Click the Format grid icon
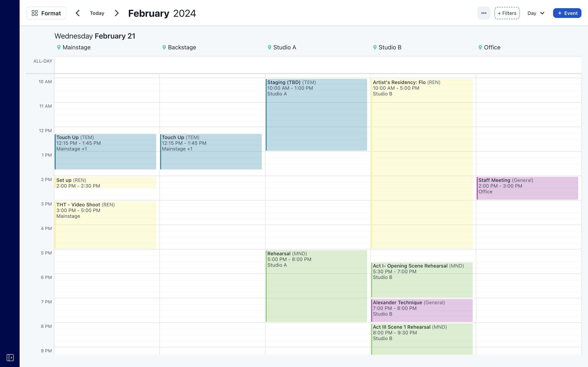The image size is (588, 367). (35, 13)
